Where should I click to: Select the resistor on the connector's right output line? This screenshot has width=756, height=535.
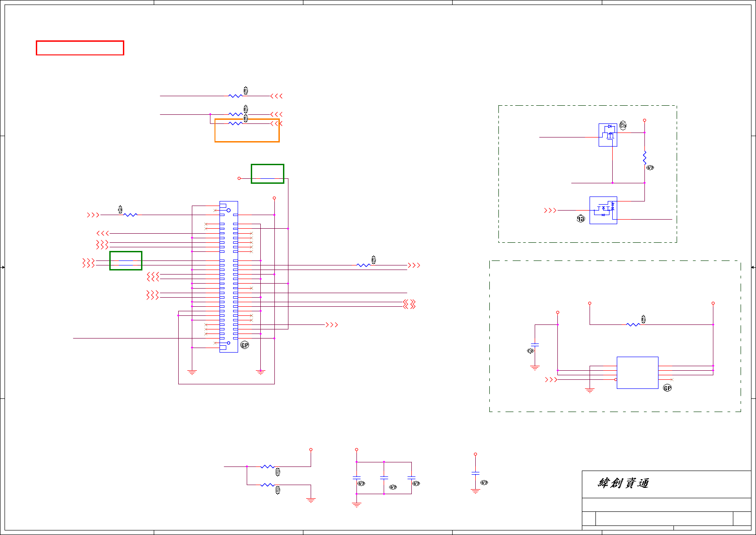click(364, 265)
